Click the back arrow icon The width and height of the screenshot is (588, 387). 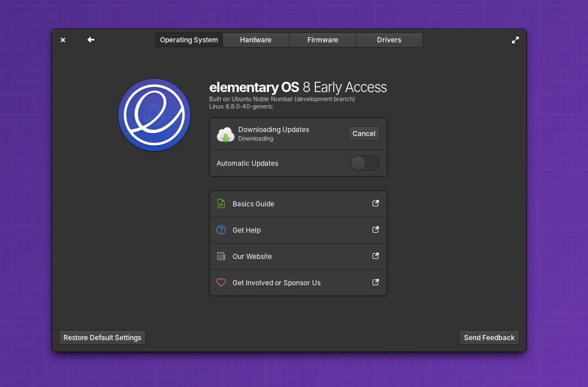coord(90,39)
